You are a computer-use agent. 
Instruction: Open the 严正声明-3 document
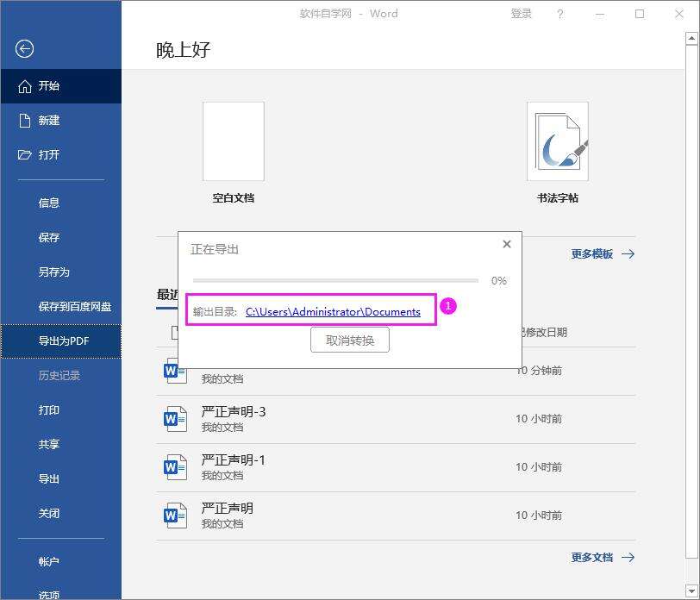(396, 419)
